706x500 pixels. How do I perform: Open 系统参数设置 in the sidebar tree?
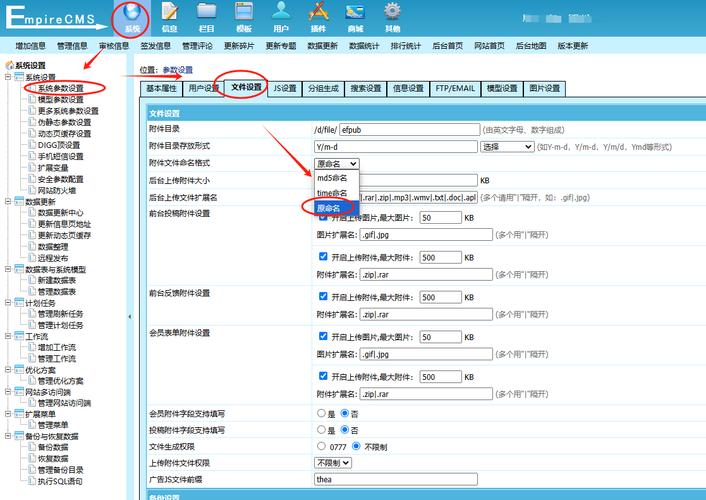tap(61, 88)
